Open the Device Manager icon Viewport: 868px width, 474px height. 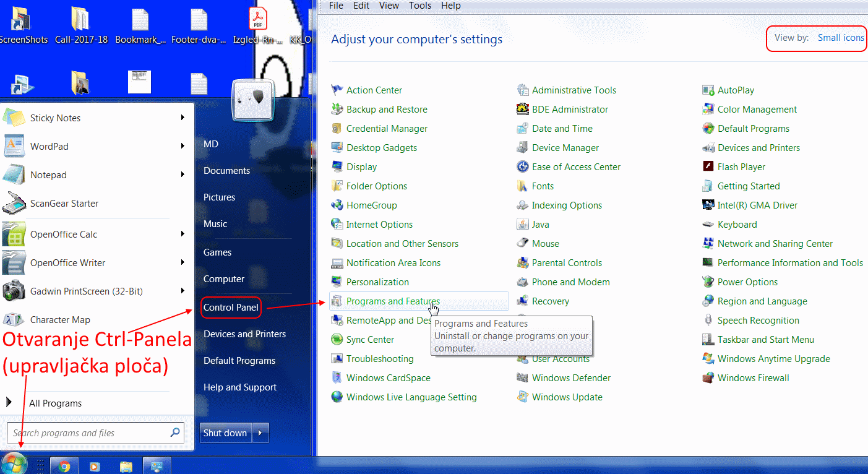click(522, 147)
